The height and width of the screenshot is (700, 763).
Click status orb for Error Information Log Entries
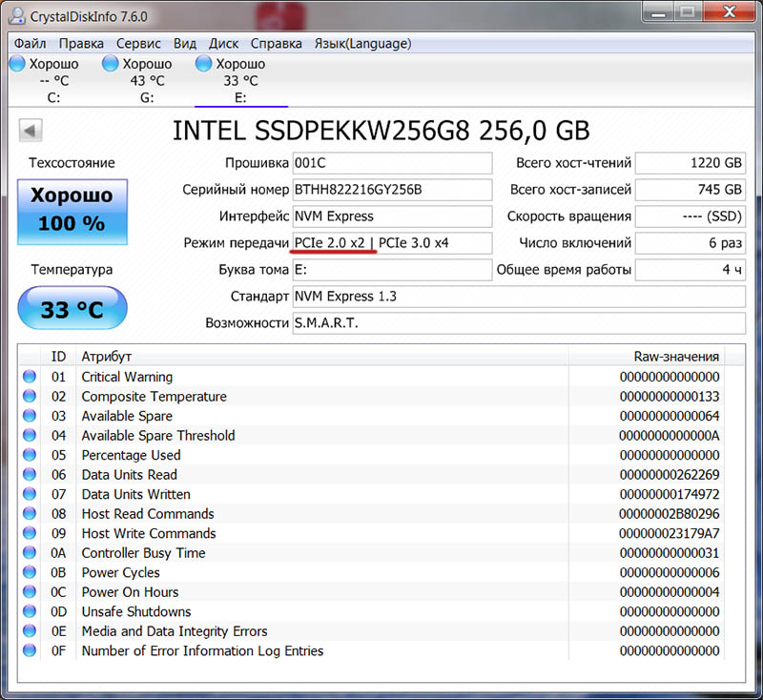coord(30,650)
